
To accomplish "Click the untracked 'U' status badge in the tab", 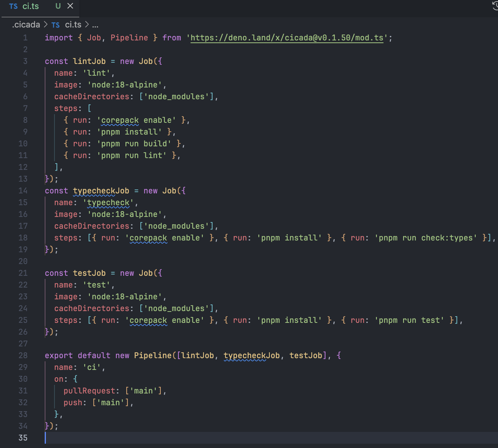I will click(58, 6).
